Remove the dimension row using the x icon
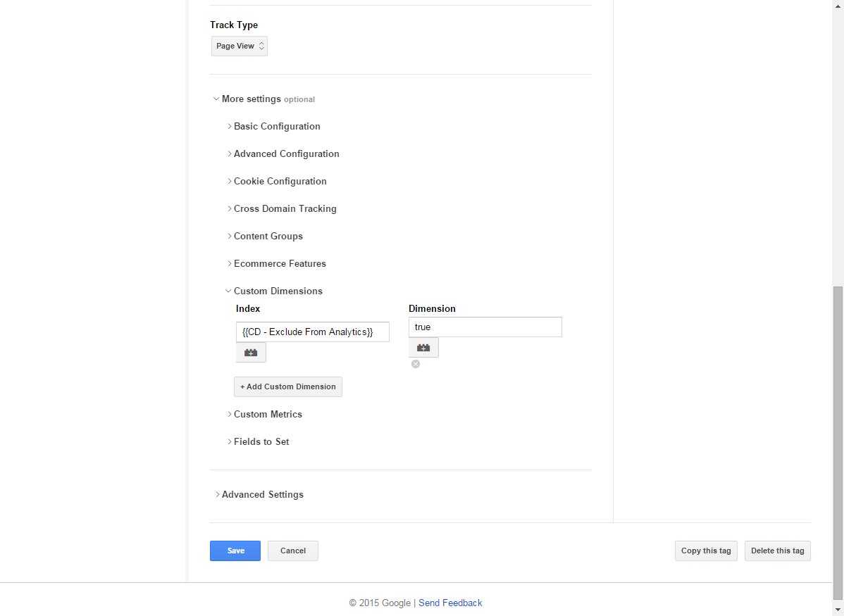The height and width of the screenshot is (616, 844). pyautogui.click(x=415, y=364)
